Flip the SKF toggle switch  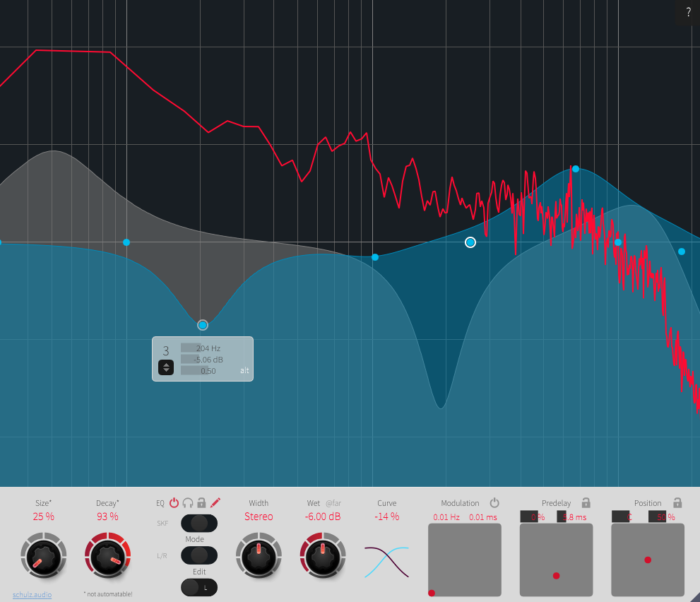[199, 524]
